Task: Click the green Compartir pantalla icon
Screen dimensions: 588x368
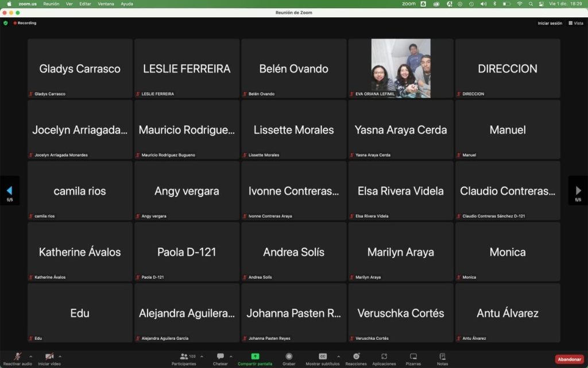Action: [x=255, y=356]
